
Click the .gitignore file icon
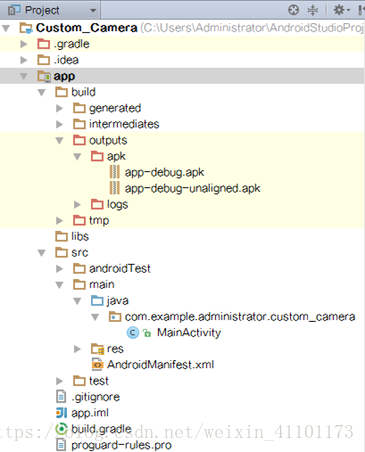click(61, 397)
